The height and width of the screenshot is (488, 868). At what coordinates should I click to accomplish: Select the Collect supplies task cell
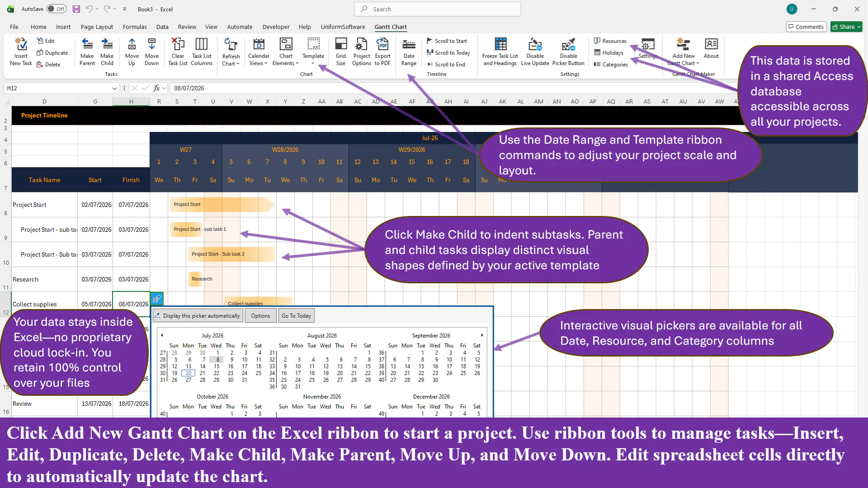[44, 304]
